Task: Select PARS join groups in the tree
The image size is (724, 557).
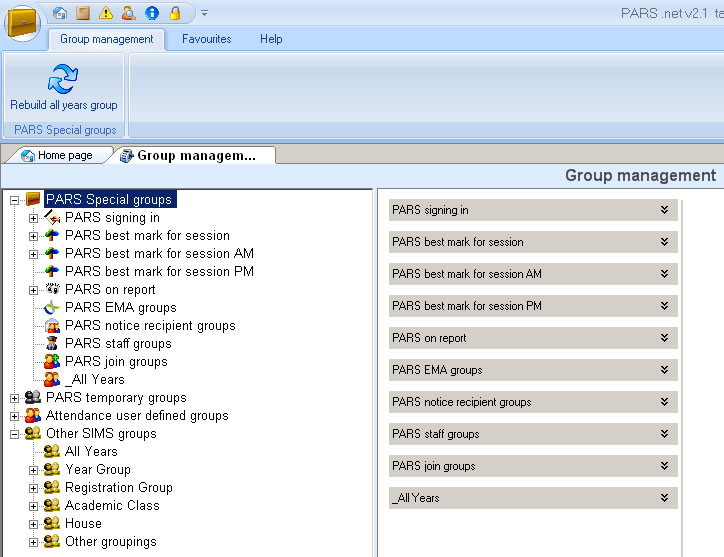Action: (116, 362)
